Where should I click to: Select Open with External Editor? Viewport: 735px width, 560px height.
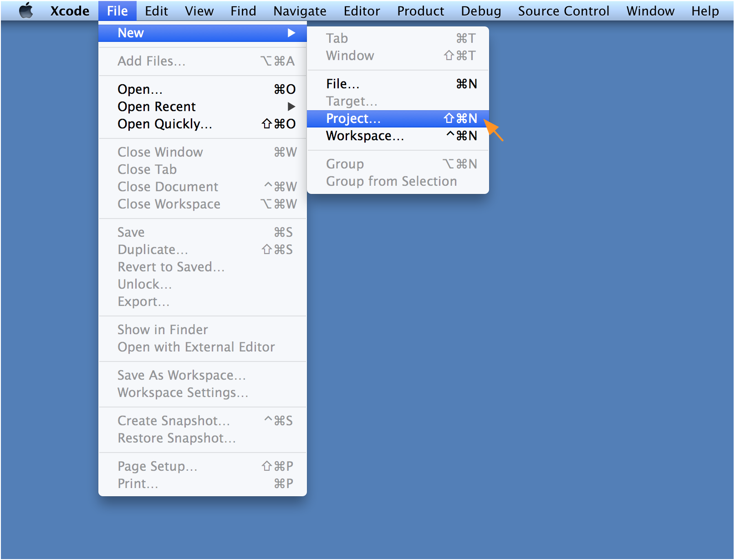click(x=203, y=347)
